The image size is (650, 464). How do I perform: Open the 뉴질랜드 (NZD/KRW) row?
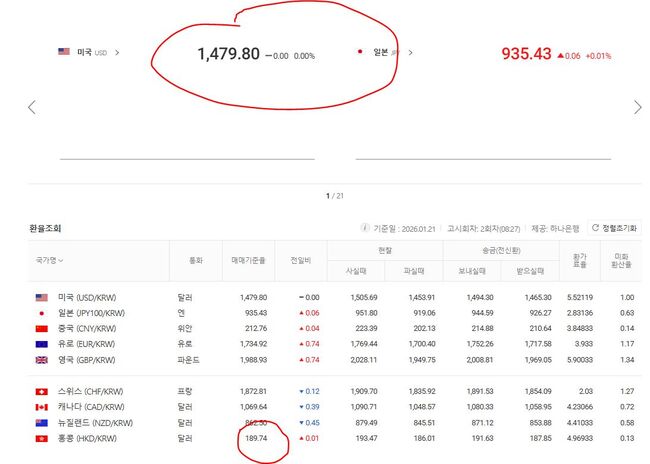point(98,423)
